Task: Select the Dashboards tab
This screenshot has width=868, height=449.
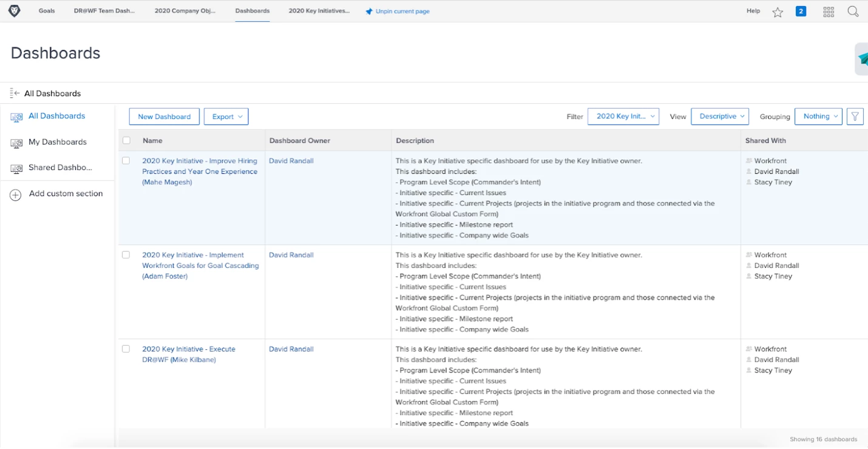Action: pyautogui.click(x=253, y=11)
